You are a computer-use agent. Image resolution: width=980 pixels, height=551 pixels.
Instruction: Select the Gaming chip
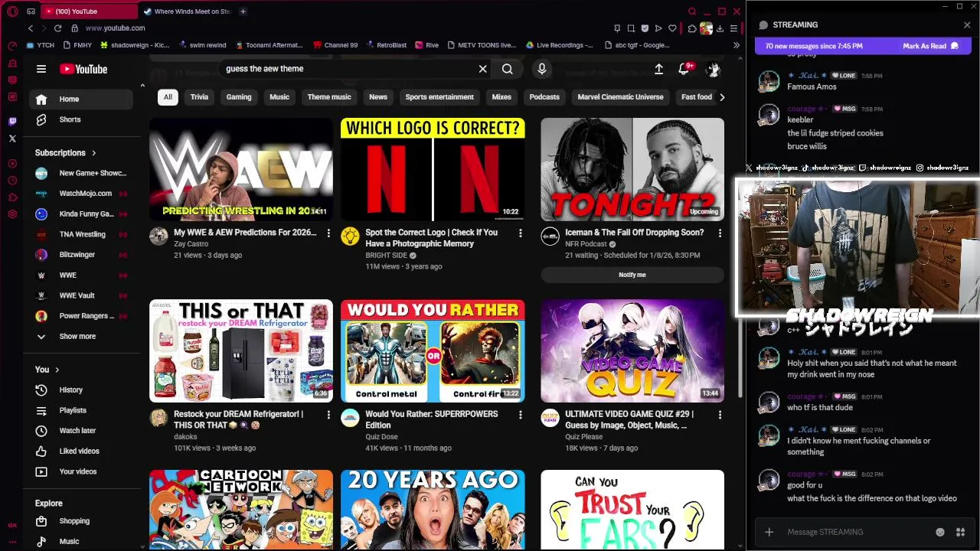point(239,97)
